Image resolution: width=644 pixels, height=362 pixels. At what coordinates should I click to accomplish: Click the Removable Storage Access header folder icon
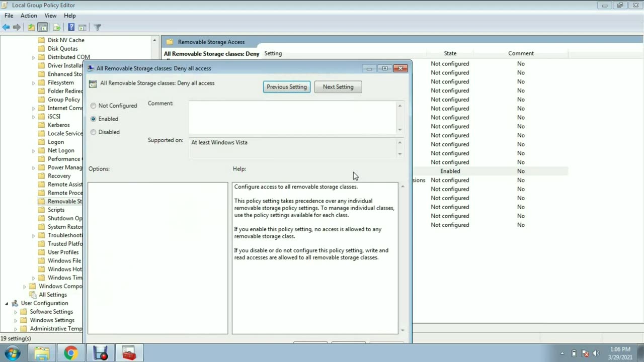click(x=170, y=42)
